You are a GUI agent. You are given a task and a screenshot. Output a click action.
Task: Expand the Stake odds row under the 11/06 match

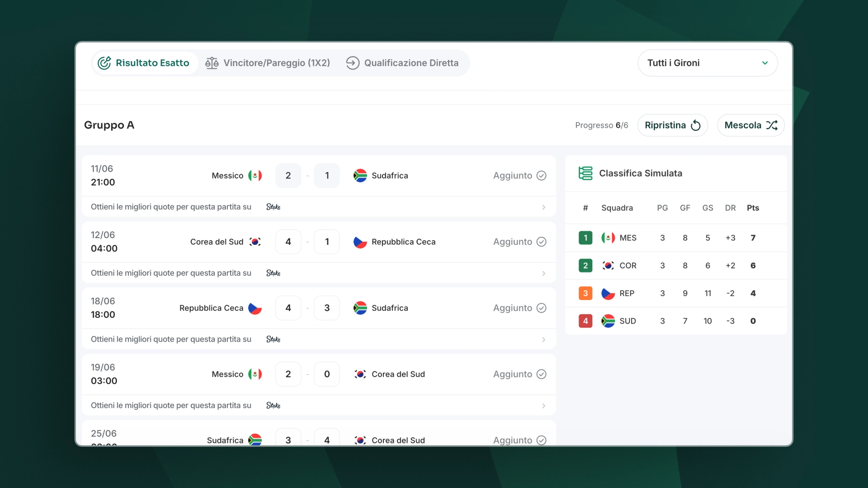[x=319, y=207]
